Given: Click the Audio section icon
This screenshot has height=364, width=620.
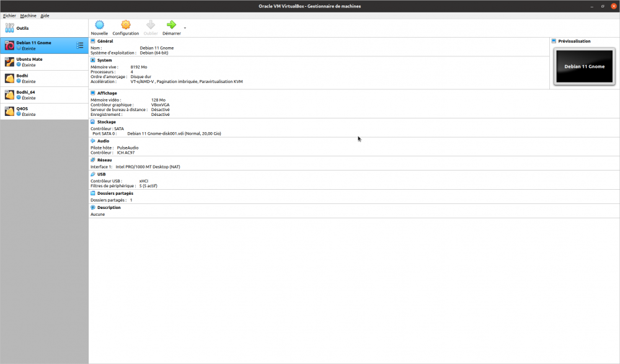Looking at the screenshot, I should pyautogui.click(x=93, y=141).
